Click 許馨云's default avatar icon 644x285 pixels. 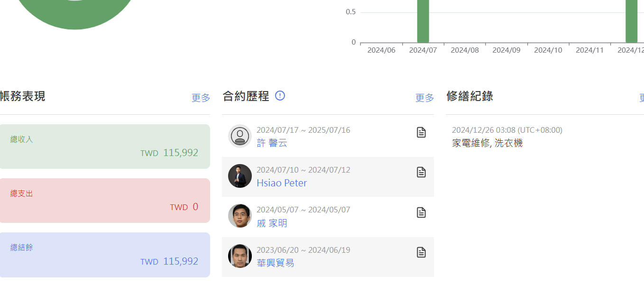240,136
